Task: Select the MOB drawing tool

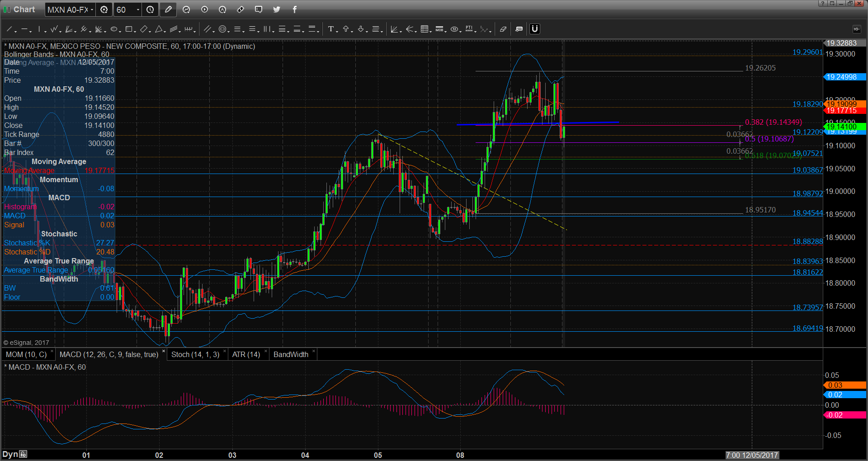Action: [x=439, y=29]
